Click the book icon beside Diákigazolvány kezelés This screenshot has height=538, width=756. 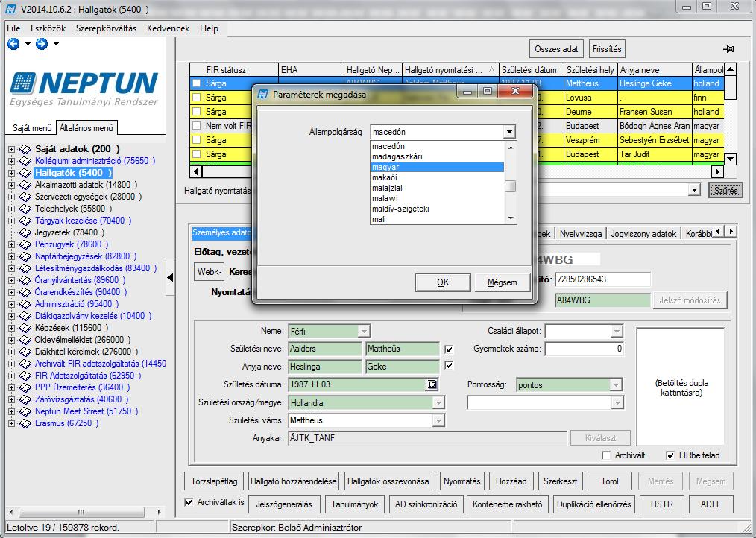point(25,316)
